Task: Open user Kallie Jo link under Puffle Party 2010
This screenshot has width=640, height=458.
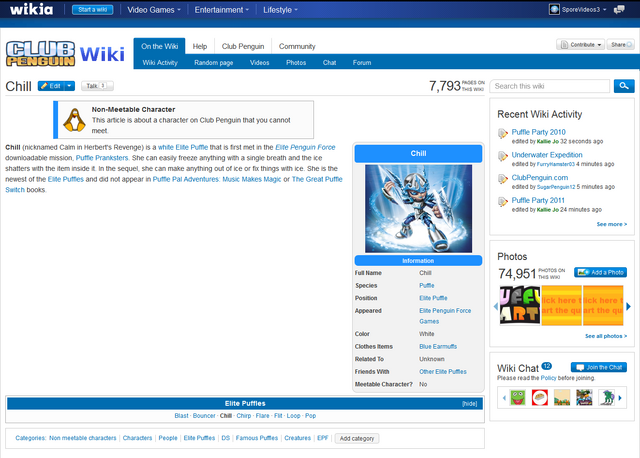Action: (548, 141)
